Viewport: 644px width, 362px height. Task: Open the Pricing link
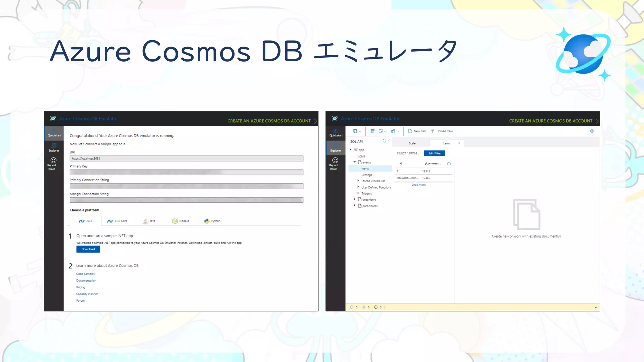(80, 287)
